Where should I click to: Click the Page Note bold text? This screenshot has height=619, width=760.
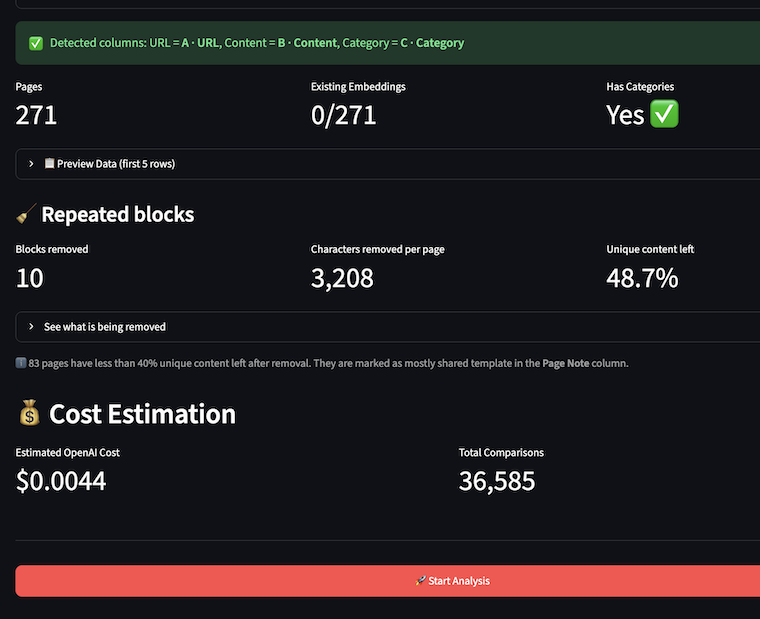[x=566, y=363]
